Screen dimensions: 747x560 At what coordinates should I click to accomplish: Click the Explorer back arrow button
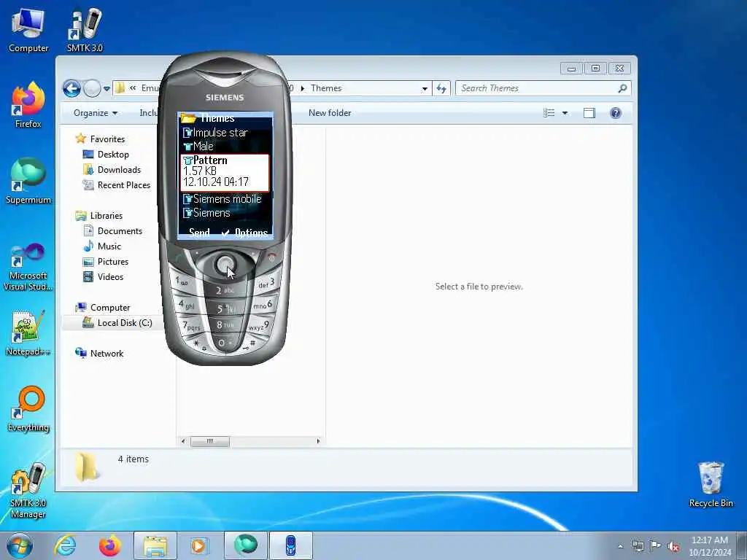coord(72,88)
